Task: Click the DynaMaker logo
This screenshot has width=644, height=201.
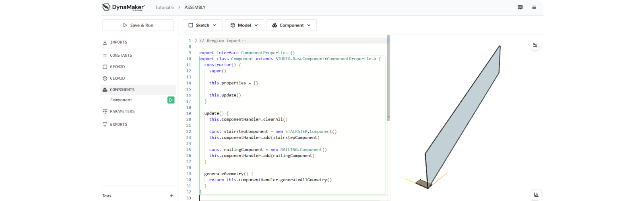Action: click(x=123, y=7)
